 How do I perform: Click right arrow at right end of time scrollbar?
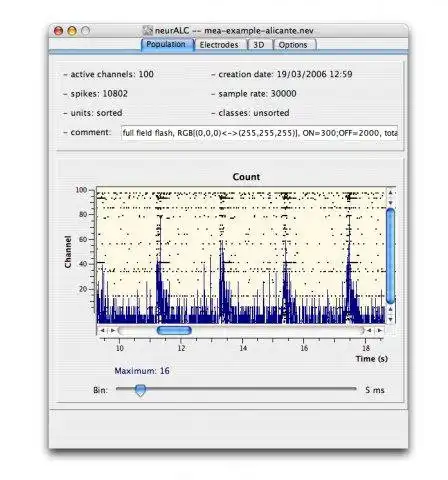[x=379, y=330]
